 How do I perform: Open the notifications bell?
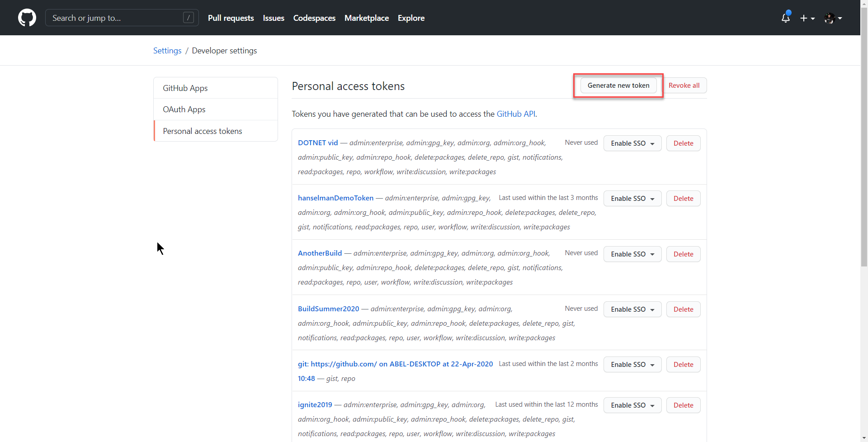point(785,18)
